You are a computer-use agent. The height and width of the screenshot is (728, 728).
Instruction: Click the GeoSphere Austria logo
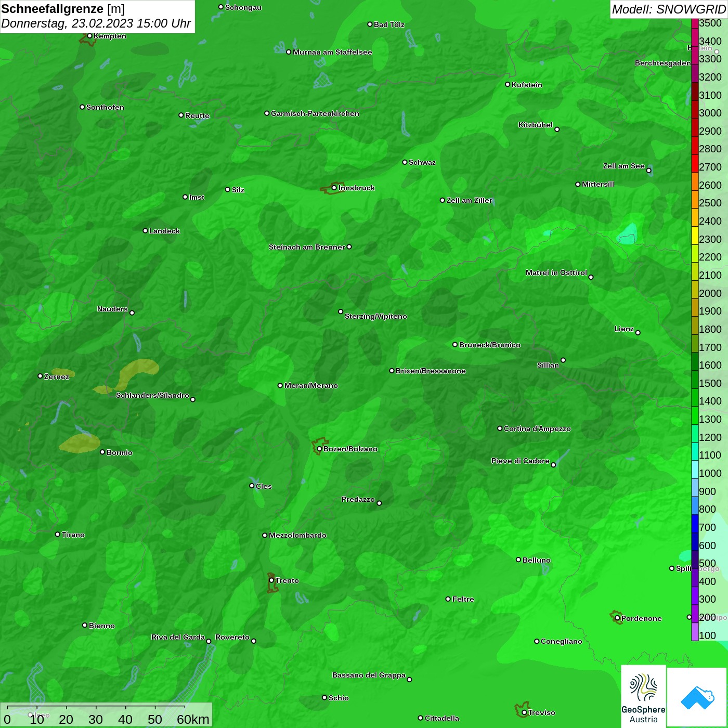click(644, 696)
